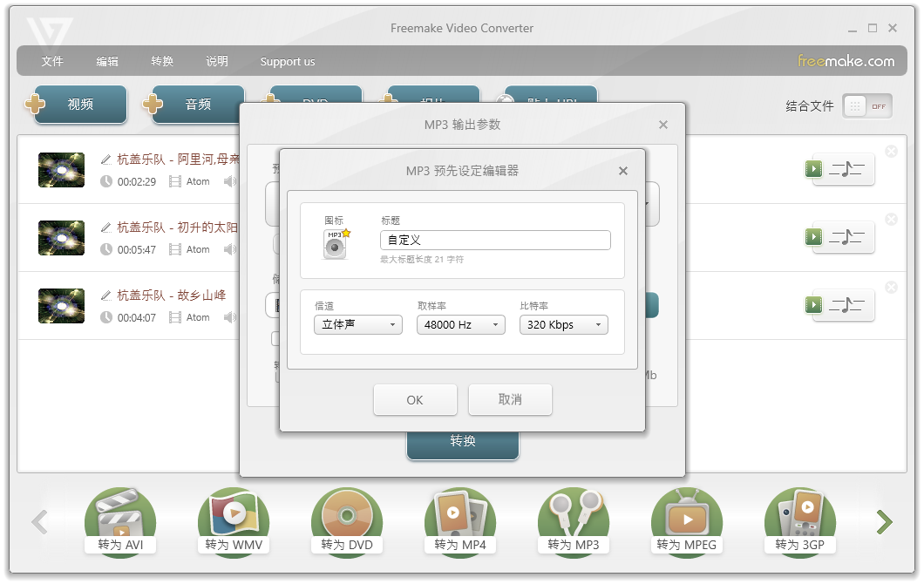The image size is (924, 584).
Task: Open music-note output info icon for second file
Action: tap(847, 237)
